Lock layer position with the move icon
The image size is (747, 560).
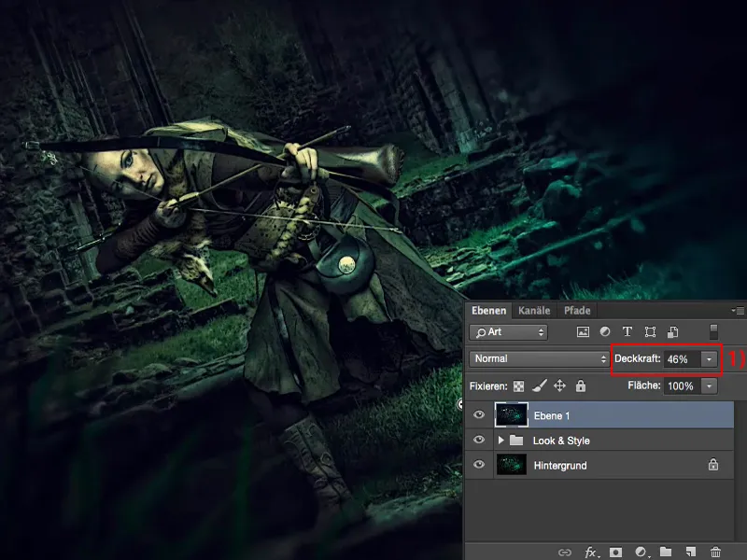[x=558, y=385]
